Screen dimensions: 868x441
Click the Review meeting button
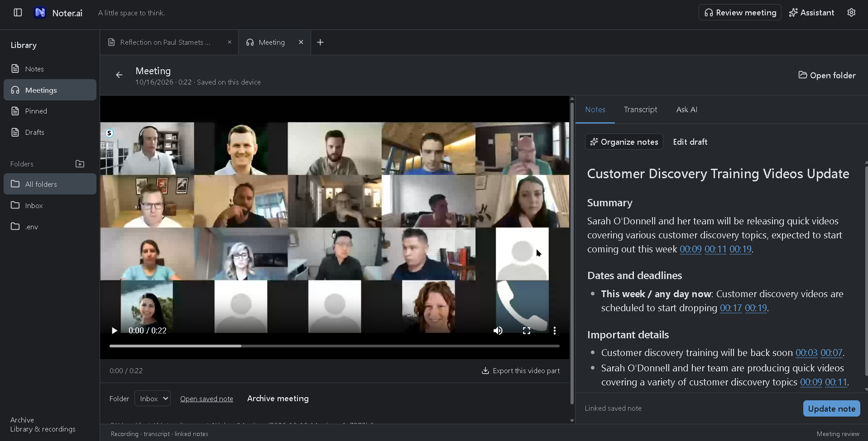pos(740,13)
